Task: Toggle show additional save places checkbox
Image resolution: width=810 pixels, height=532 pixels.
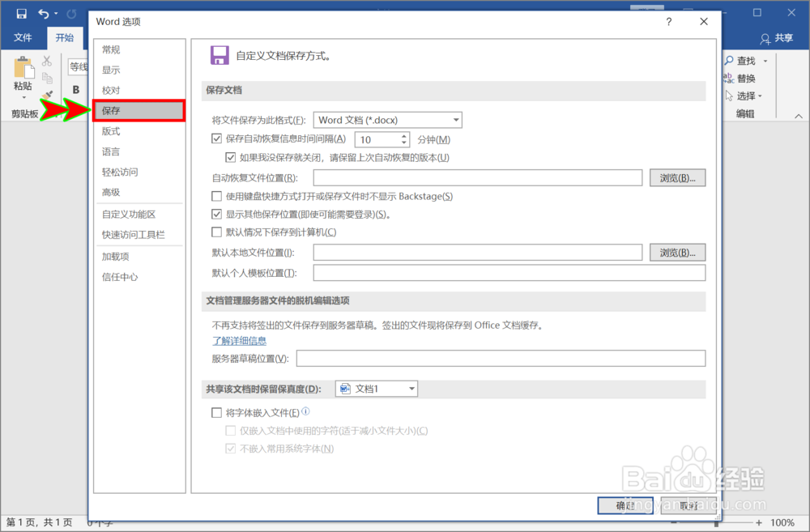Action: coord(217,214)
